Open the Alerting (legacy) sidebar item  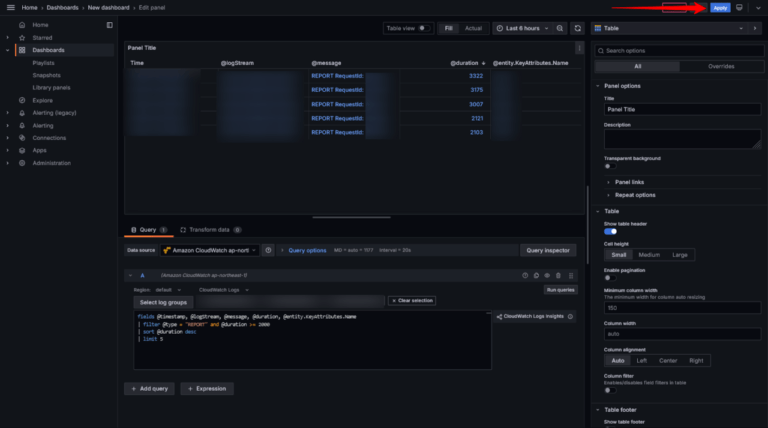54,113
